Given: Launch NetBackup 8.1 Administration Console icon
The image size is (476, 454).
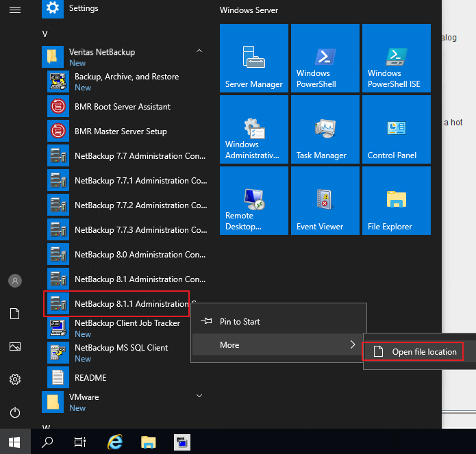Looking at the screenshot, I should [58, 279].
